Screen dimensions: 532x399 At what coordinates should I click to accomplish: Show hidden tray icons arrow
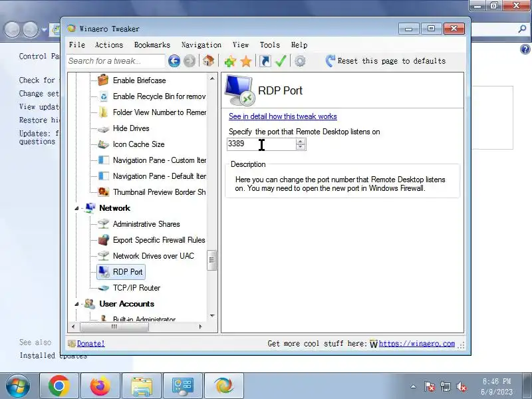click(x=413, y=386)
